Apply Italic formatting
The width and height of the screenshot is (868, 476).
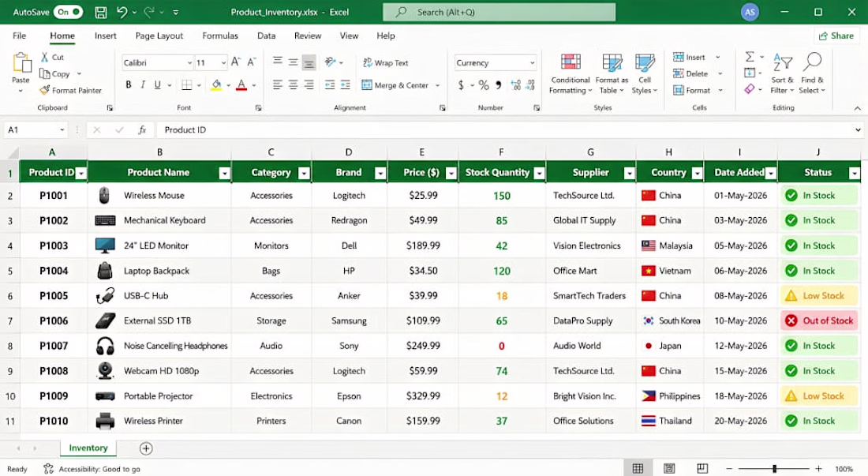[x=143, y=84]
